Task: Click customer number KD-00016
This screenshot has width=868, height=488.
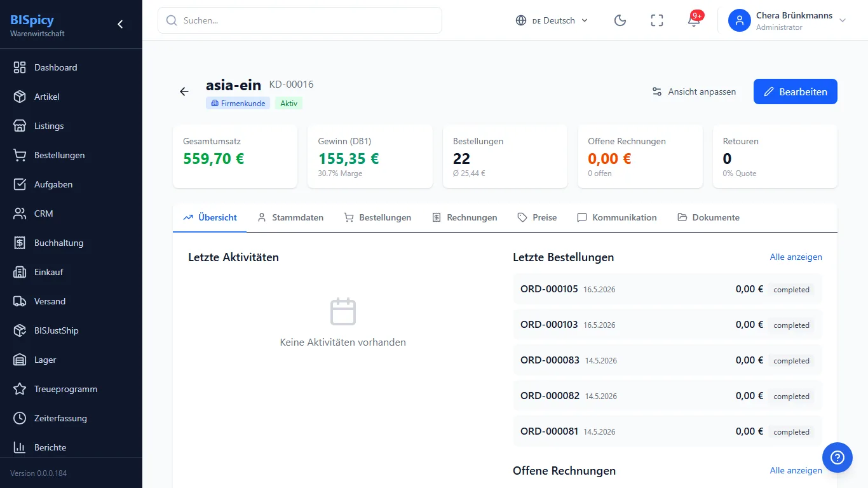Action: [291, 85]
